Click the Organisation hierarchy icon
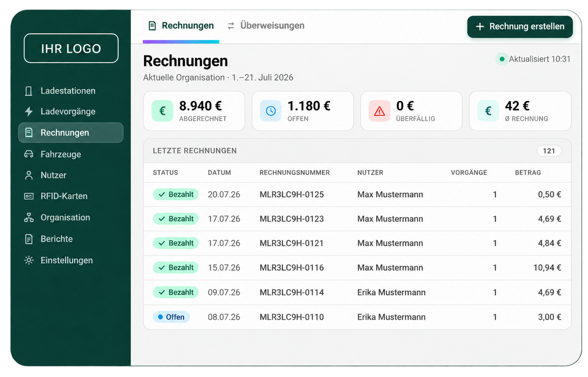 (29, 217)
